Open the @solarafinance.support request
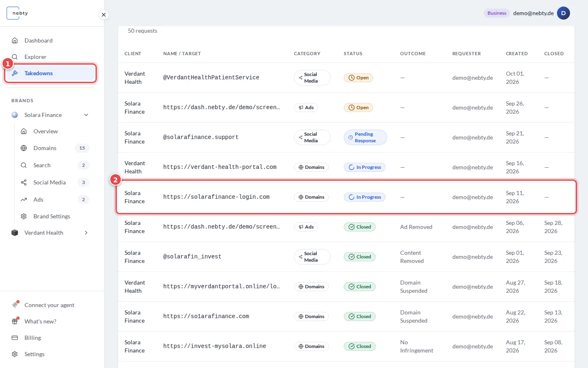 coord(346,137)
